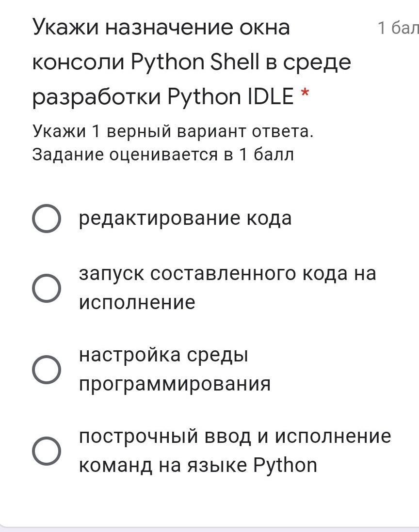Click the answer label "редактирование кода"
This screenshot has width=419, height=532.
(x=185, y=219)
